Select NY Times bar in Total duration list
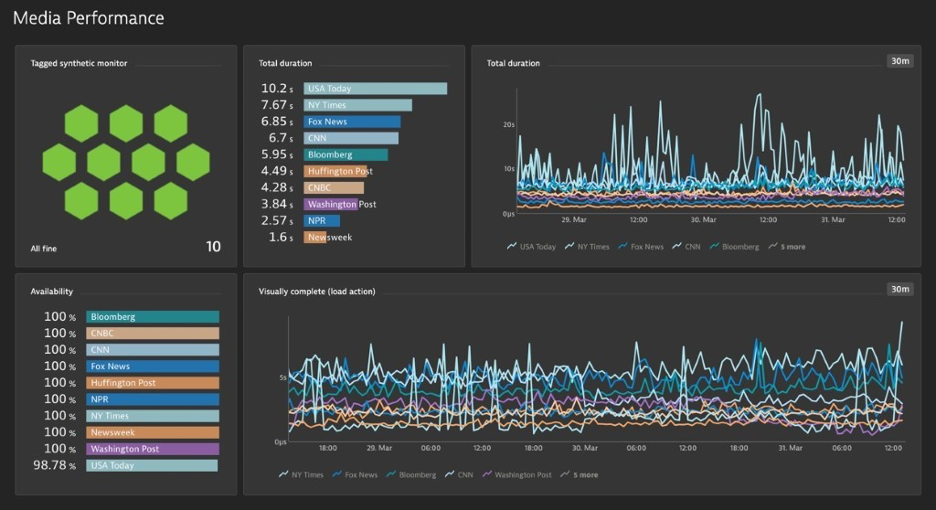Image resolution: width=936 pixels, height=510 pixels. 358,105
